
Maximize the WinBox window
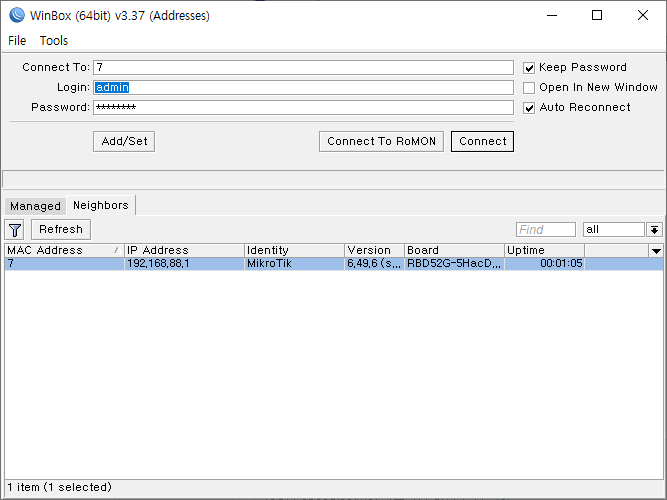(x=597, y=15)
